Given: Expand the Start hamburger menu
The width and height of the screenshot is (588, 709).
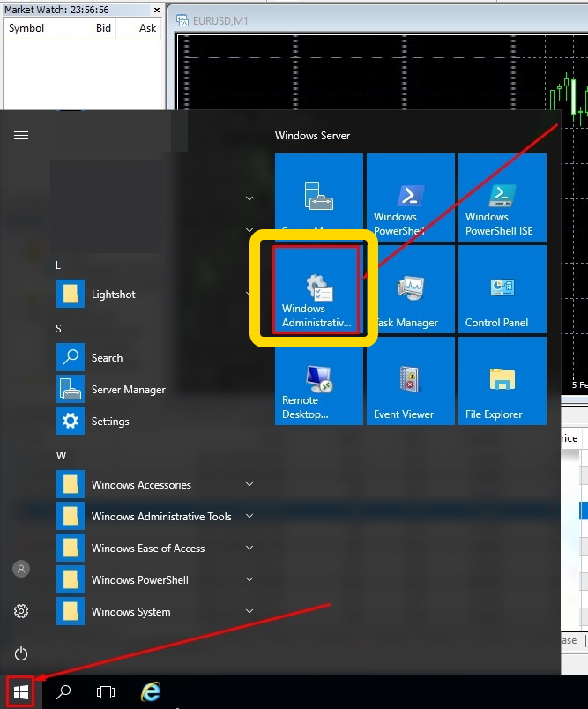Looking at the screenshot, I should tap(21, 135).
